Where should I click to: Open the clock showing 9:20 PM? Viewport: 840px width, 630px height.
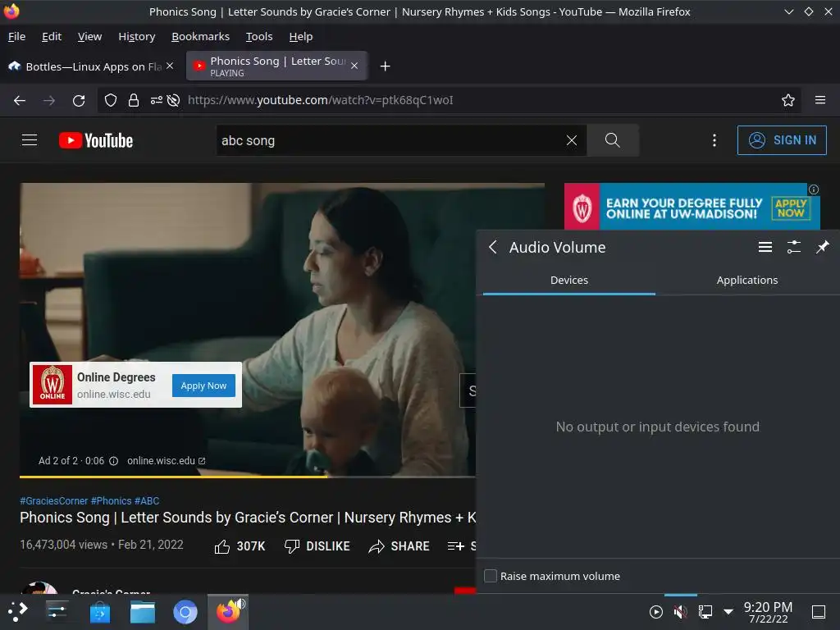(768, 612)
